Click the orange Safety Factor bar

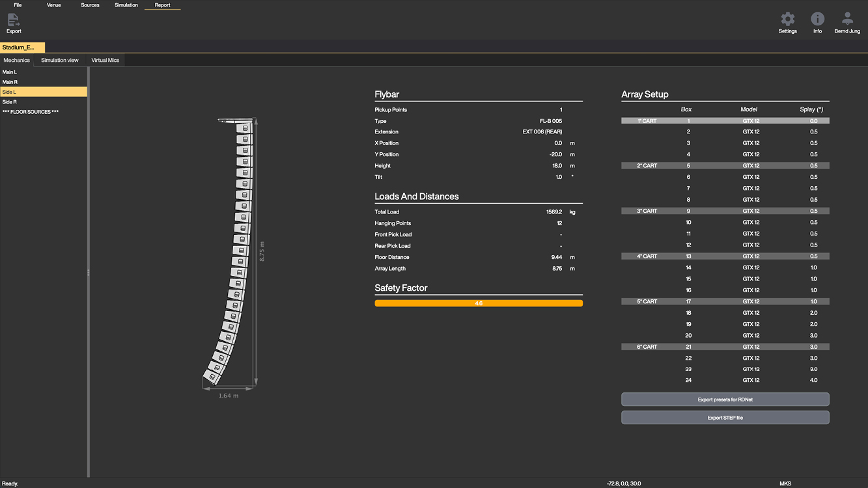(479, 303)
